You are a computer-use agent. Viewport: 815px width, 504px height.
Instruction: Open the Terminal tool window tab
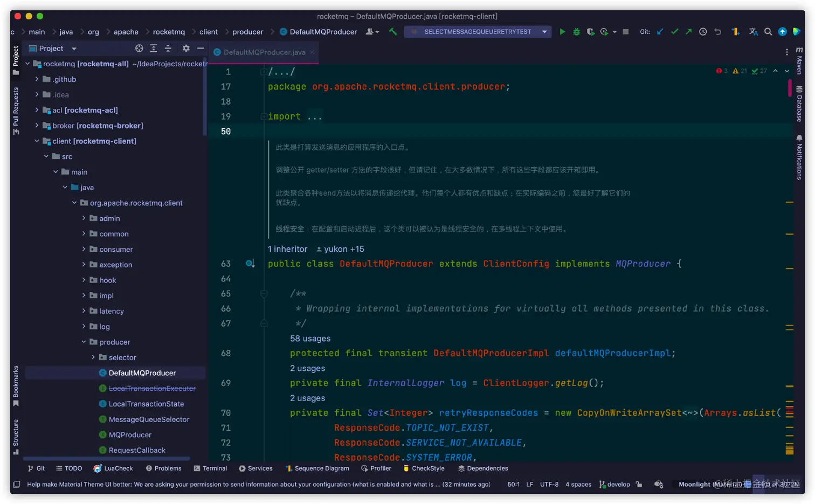coord(210,468)
